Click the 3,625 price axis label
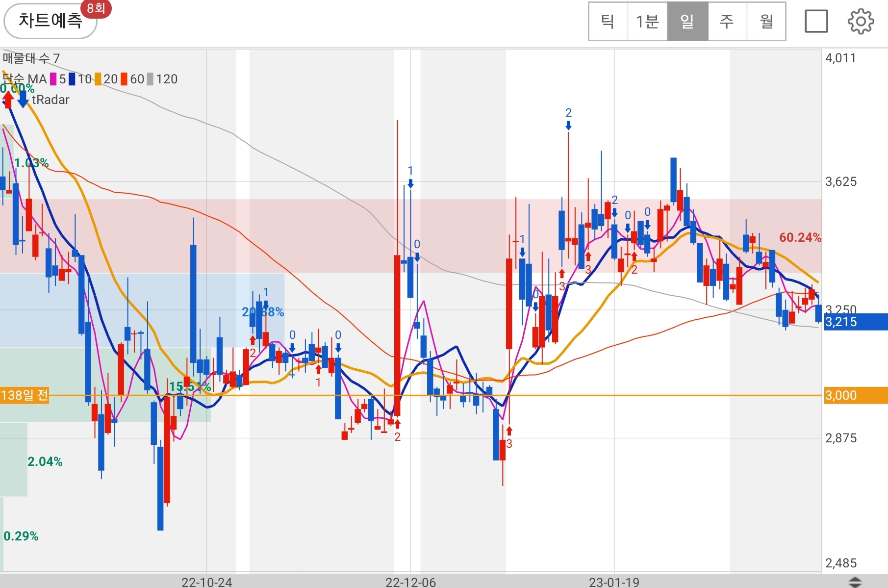This screenshot has height=588, width=888. point(841,182)
